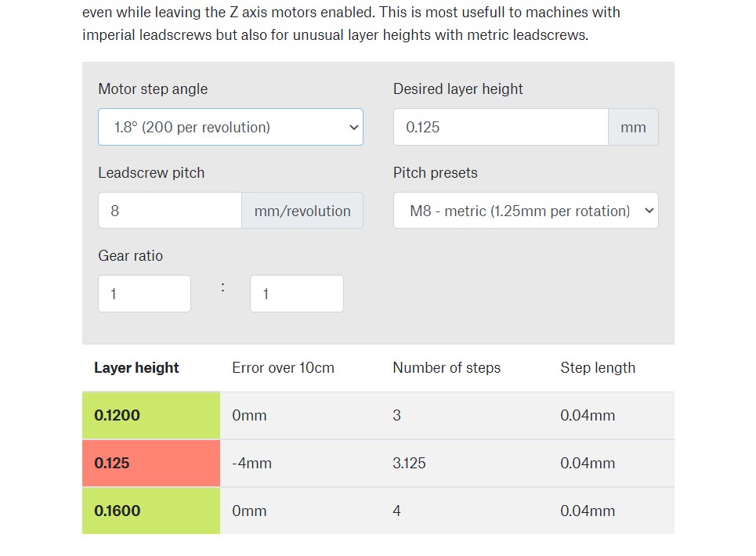Select the red 0.125 layer height cell
Image resolution: width=756 pixels, height=556 pixels.
[151, 463]
